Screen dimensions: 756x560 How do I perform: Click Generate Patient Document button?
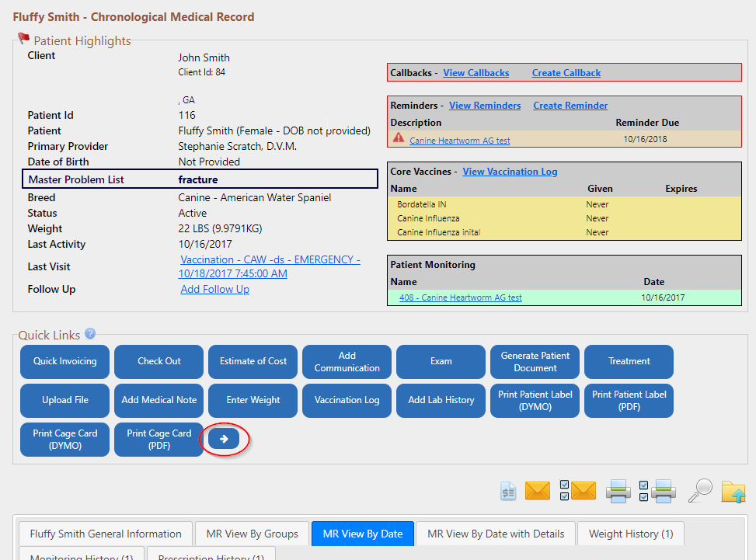click(535, 361)
